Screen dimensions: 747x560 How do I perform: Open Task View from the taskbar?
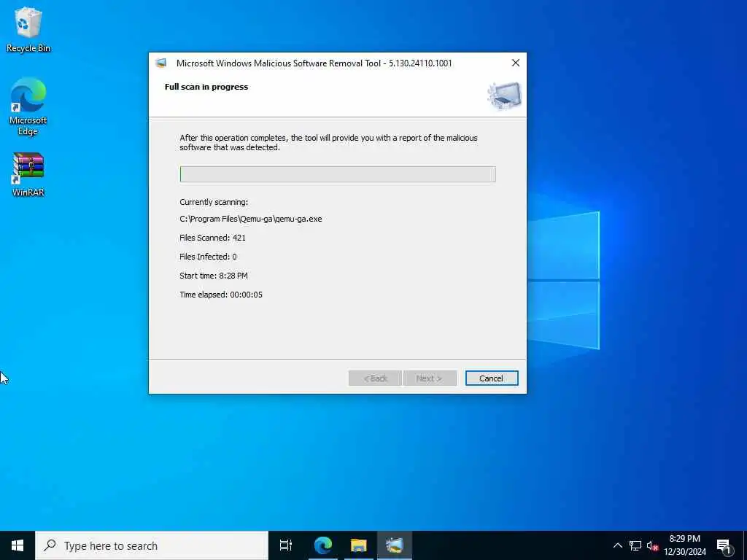(286, 545)
